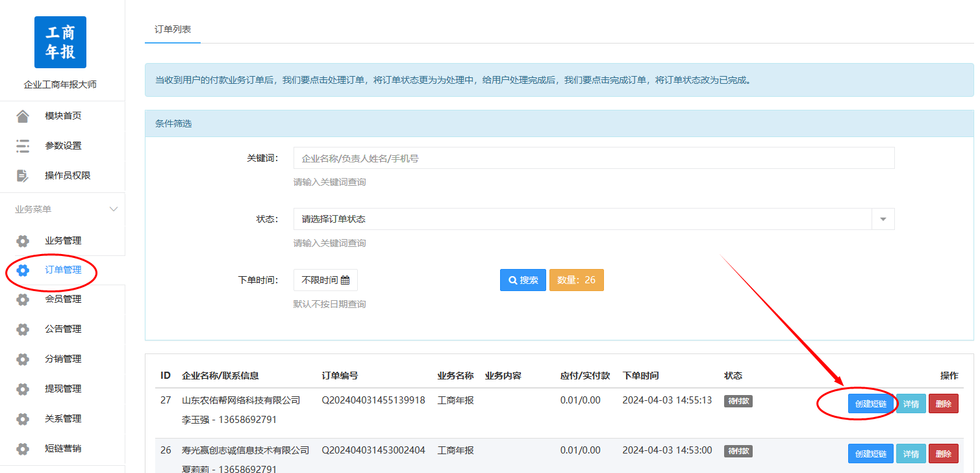Screen dimensions: 980x473
Task: Click contact 李玉强 - 13658692791
Action: pos(229,420)
